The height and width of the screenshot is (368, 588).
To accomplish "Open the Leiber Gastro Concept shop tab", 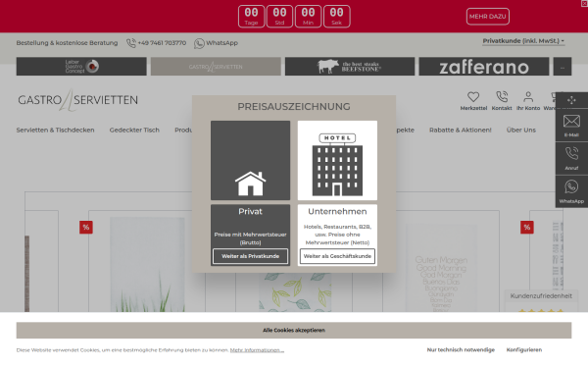I will [x=81, y=67].
